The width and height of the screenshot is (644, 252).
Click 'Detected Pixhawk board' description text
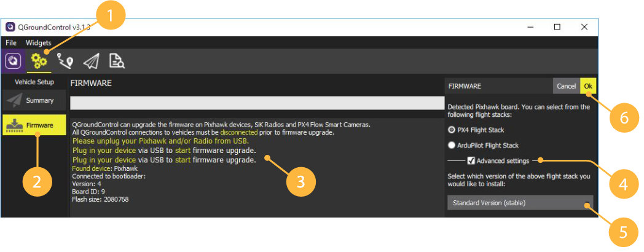[x=519, y=111]
